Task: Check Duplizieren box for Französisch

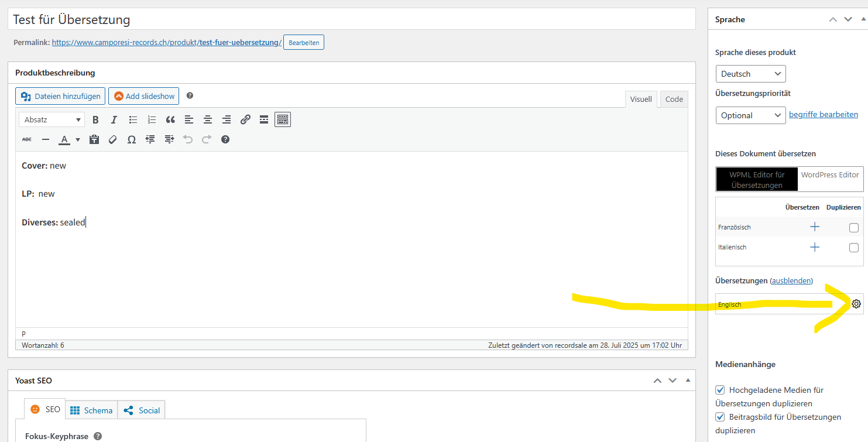Action: 854,228
